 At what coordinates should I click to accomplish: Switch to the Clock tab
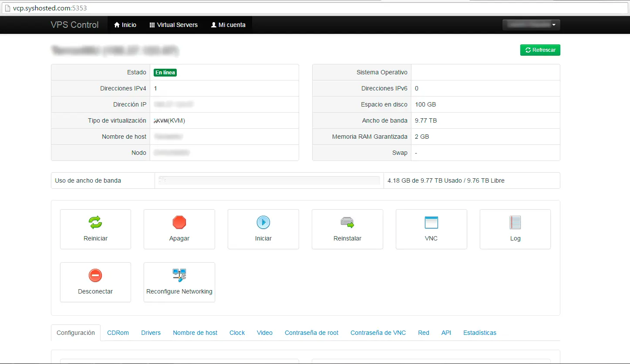[237, 333]
